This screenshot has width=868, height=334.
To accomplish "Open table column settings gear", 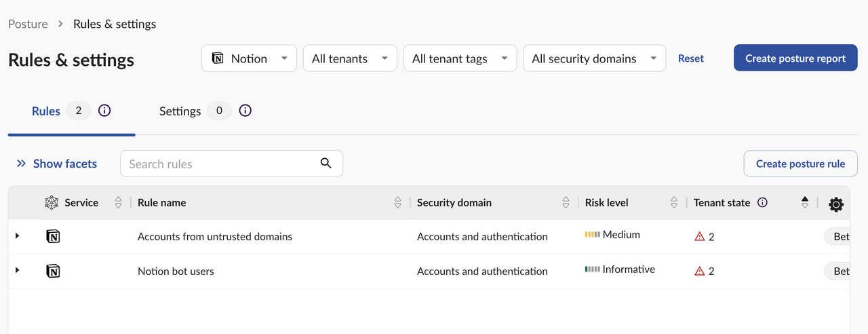I will [x=836, y=204].
